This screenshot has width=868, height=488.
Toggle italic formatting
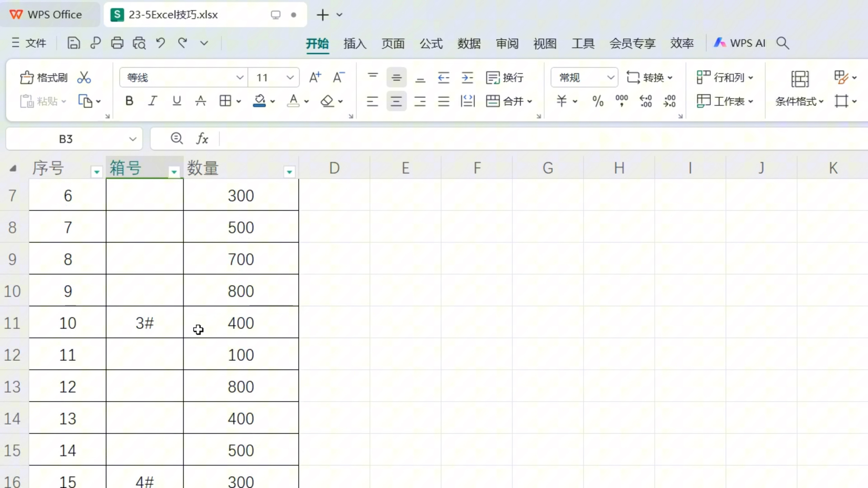[x=153, y=101]
